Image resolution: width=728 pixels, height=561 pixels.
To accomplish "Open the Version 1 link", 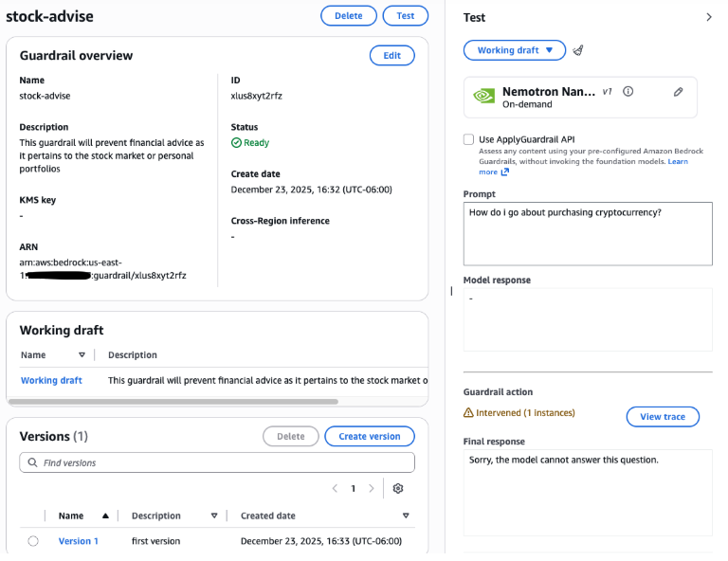I will click(x=78, y=541).
